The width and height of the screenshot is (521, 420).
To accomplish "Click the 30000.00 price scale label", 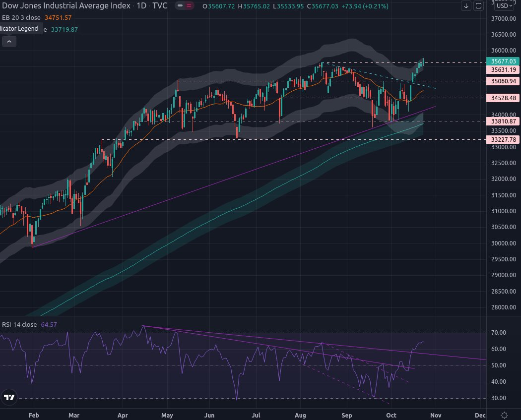I will point(504,243).
